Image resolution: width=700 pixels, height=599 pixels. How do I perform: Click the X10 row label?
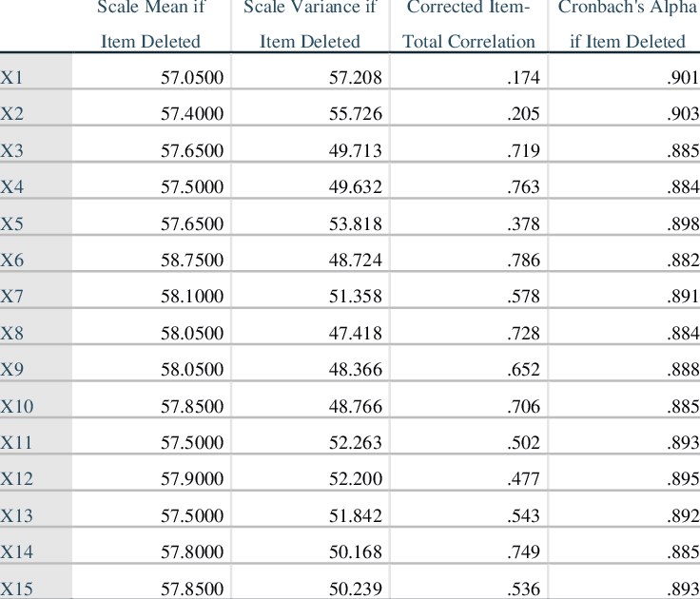pos(16,406)
